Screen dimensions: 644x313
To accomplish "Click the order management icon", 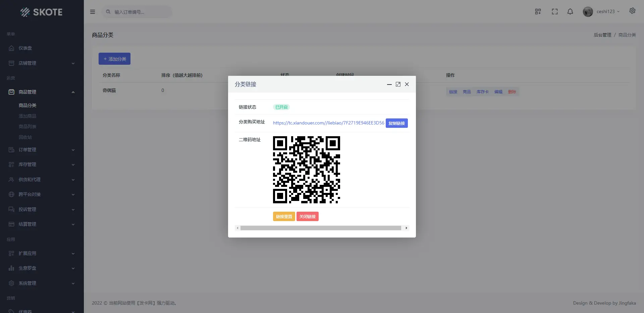I will pos(11,150).
